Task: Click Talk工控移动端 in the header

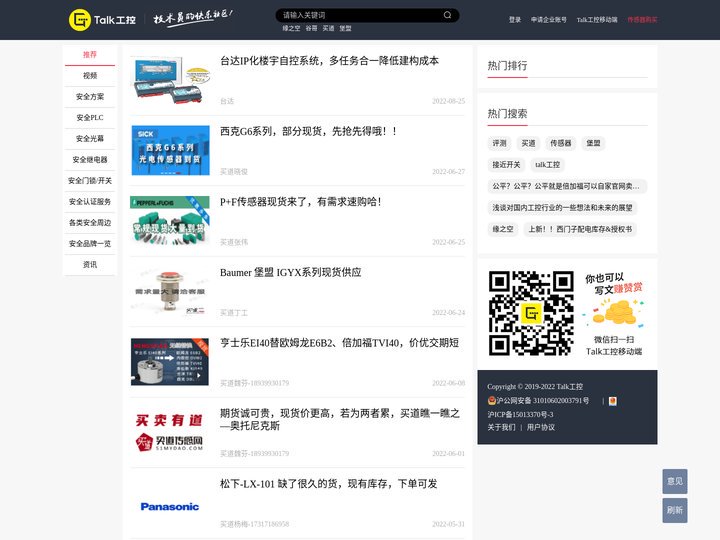Action: 597,20
